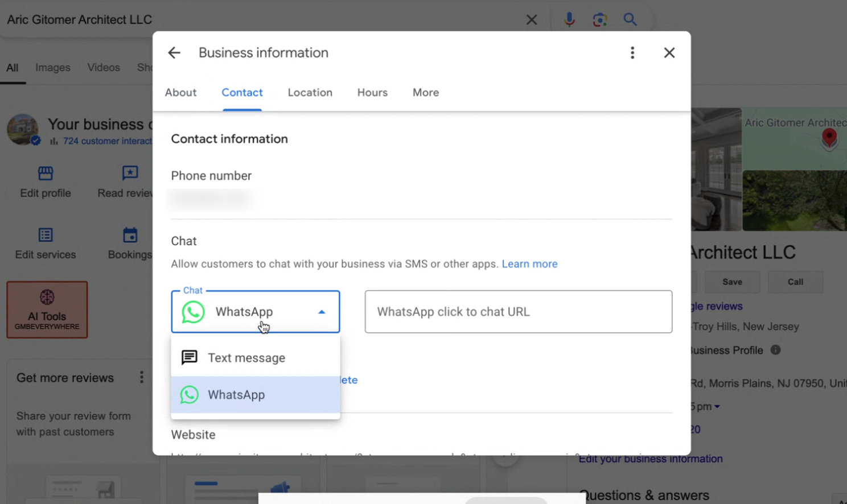Open Read reviews icon in background page

[x=130, y=173]
